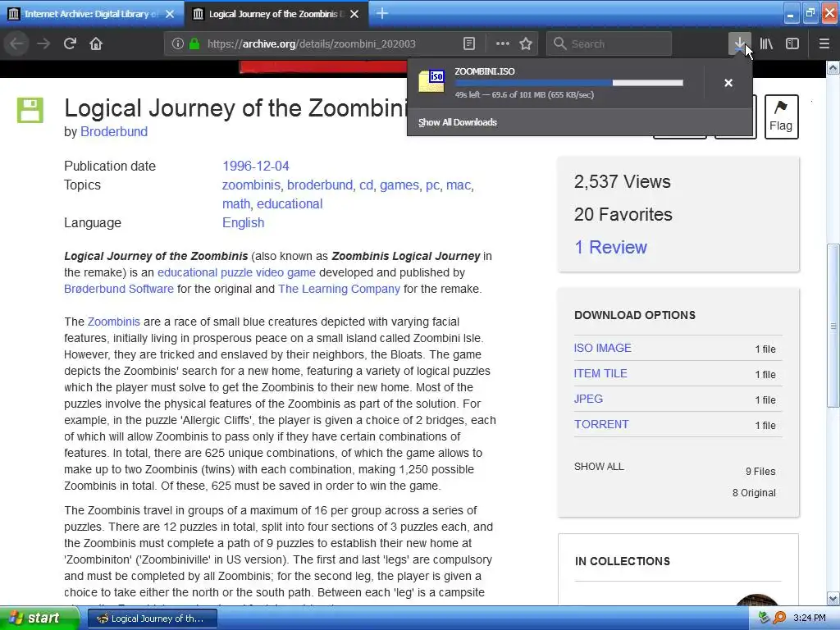Open the math topic link
Viewport: 840px width, 630px height.
(236, 204)
